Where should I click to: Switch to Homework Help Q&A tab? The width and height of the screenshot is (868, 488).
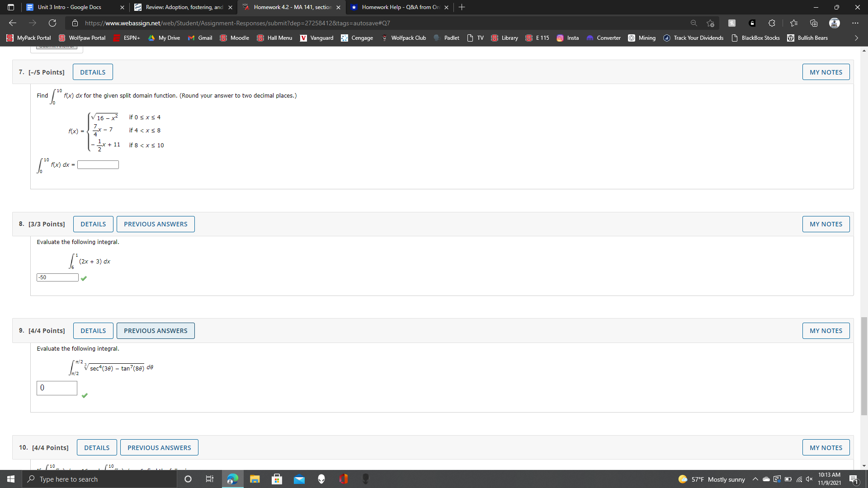click(x=400, y=7)
